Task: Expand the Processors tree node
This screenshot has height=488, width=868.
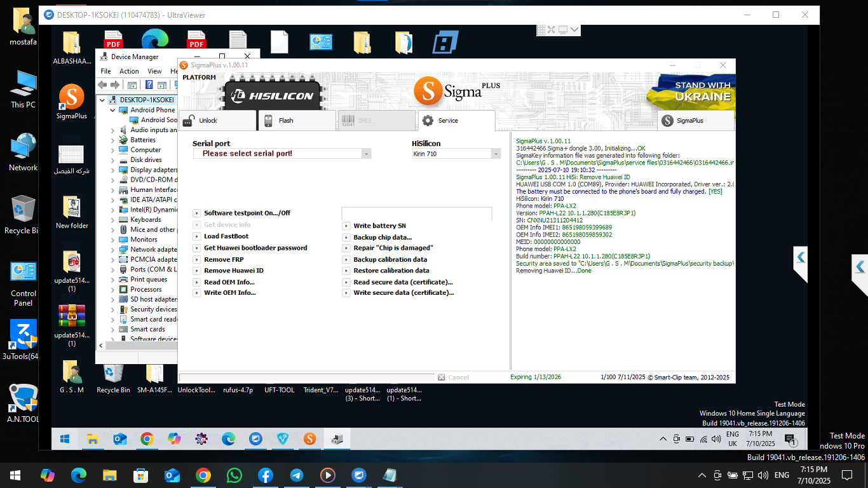Action: (x=113, y=289)
